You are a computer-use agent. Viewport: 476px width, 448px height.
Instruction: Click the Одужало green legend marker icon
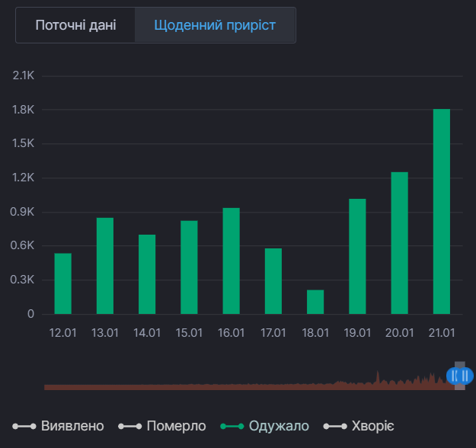tap(232, 426)
